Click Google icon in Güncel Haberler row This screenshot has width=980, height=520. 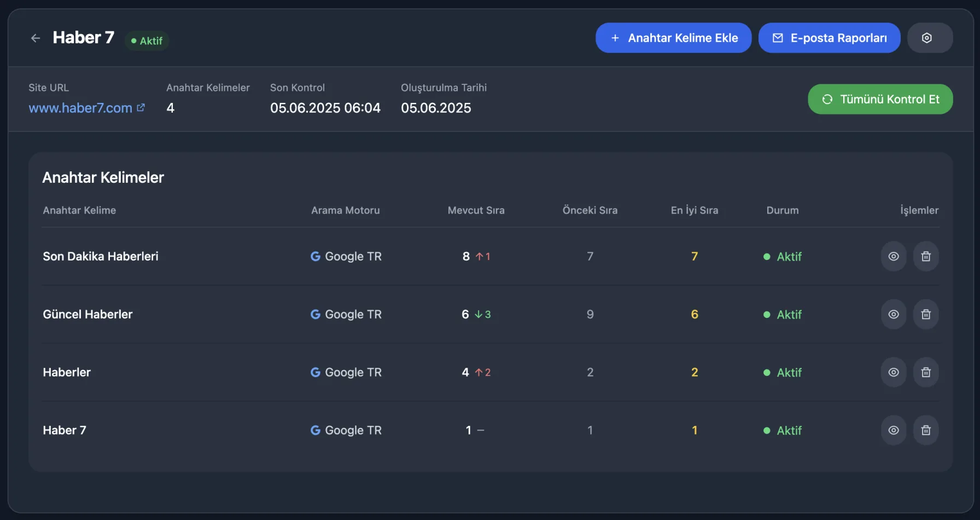[316, 314]
